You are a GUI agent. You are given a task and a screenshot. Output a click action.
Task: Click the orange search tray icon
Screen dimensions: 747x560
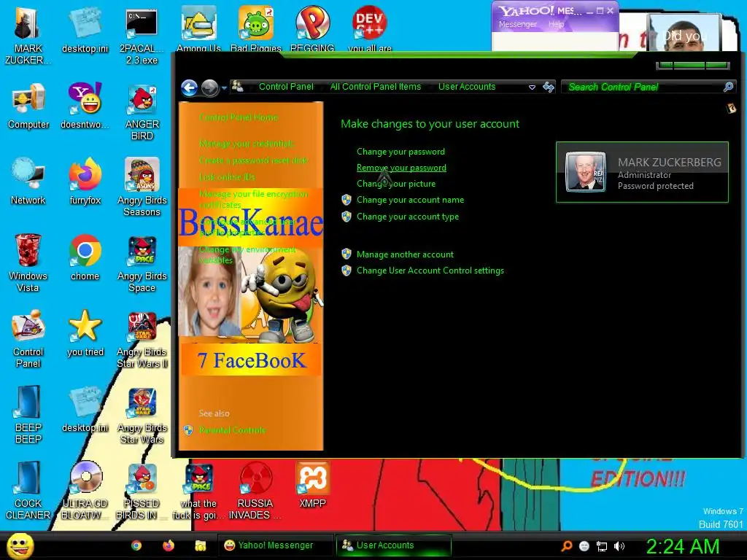567,546
